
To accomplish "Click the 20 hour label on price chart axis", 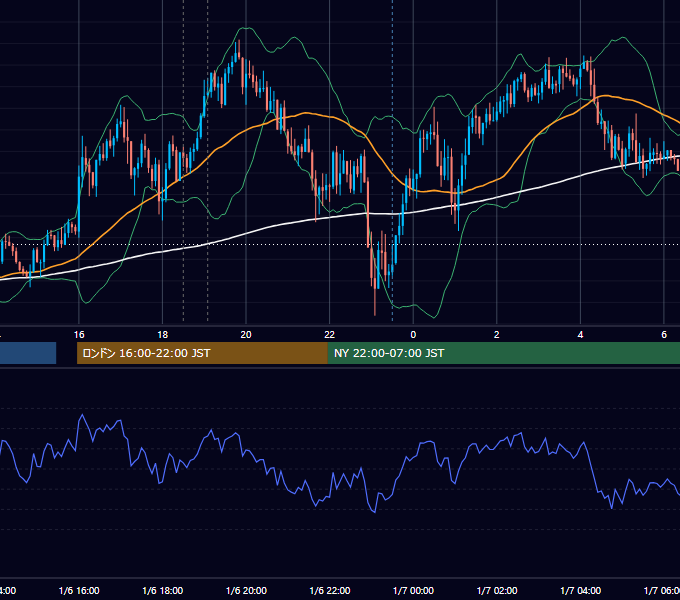I will (x=246, y=335).
